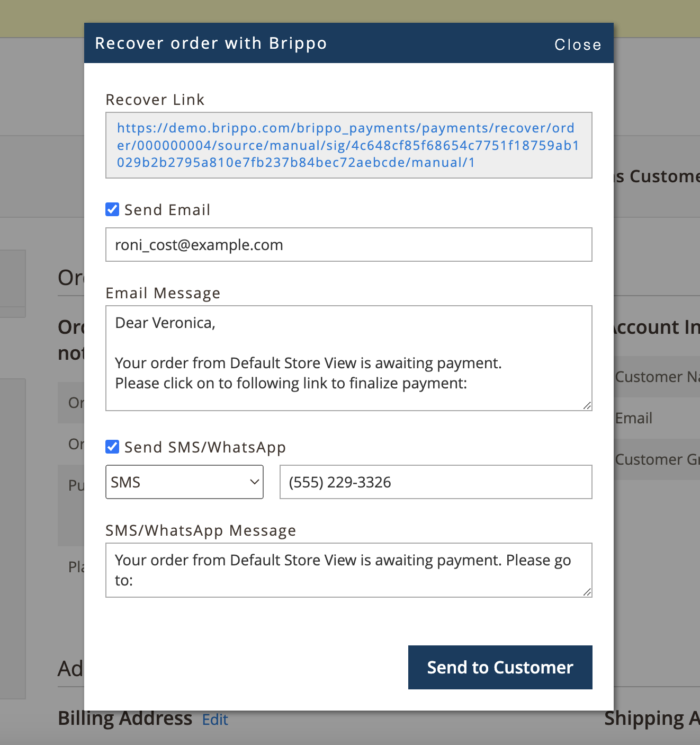Viewport: 700px width, 745px height.
Task: Click the Email Message field label
Action: [x=163, y=293]
